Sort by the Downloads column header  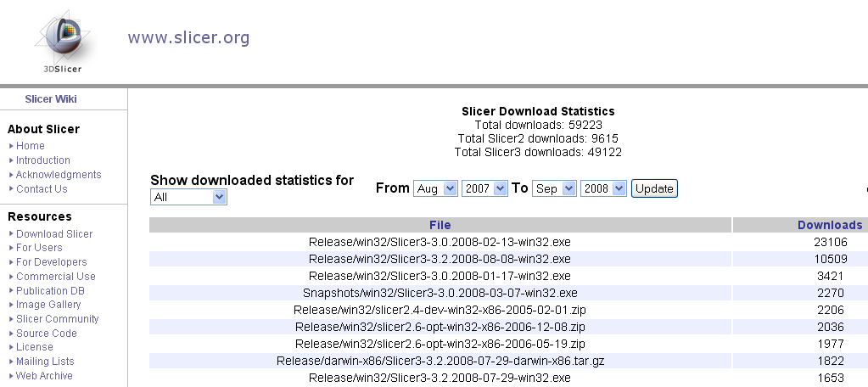click(x=830, y=225)
